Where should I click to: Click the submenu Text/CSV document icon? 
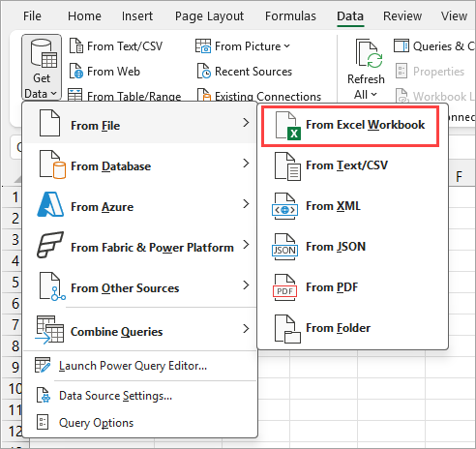click(287, 166)
